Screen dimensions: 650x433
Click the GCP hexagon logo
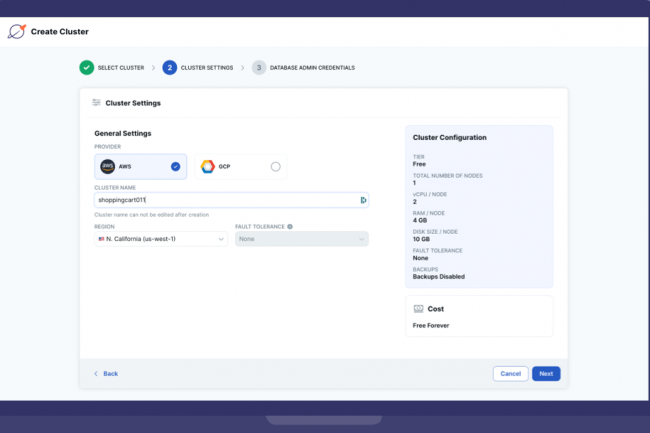(207, 166)
